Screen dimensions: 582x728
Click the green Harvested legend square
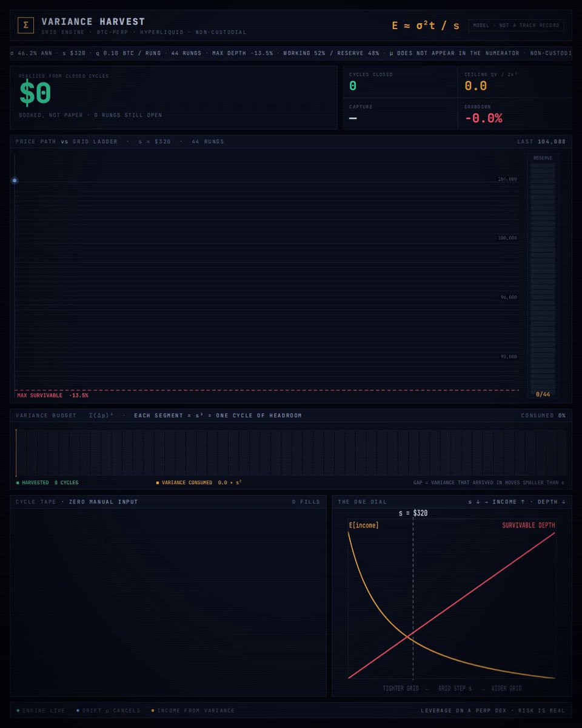point(18,483)
